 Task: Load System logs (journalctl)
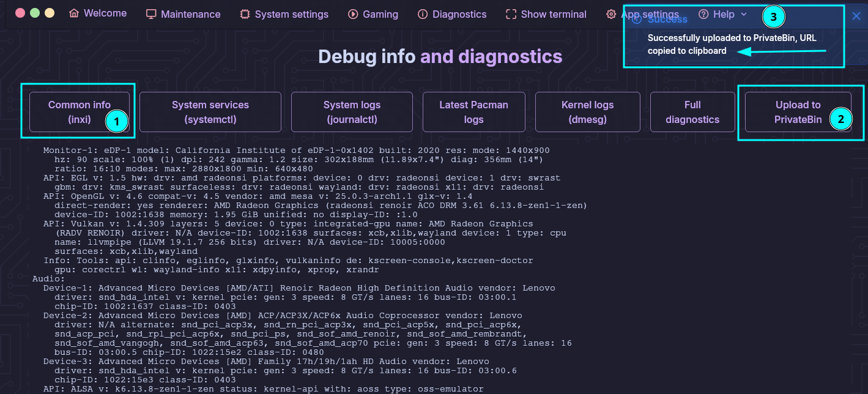[x=352, y=112]
